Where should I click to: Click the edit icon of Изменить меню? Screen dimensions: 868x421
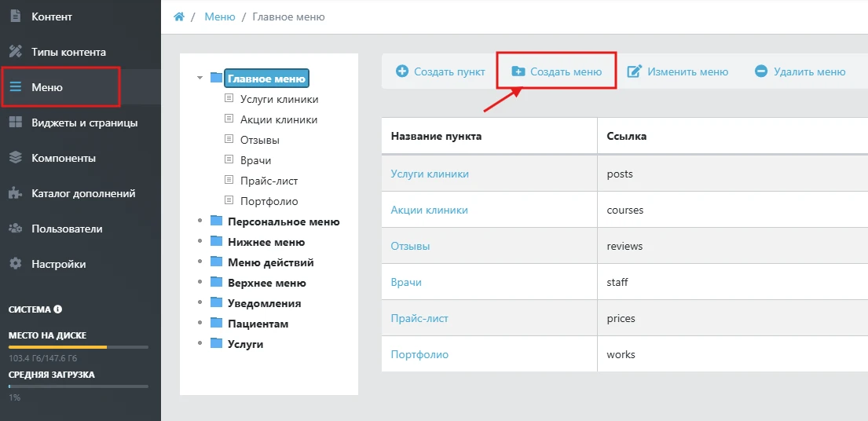[x=635, y=71]
